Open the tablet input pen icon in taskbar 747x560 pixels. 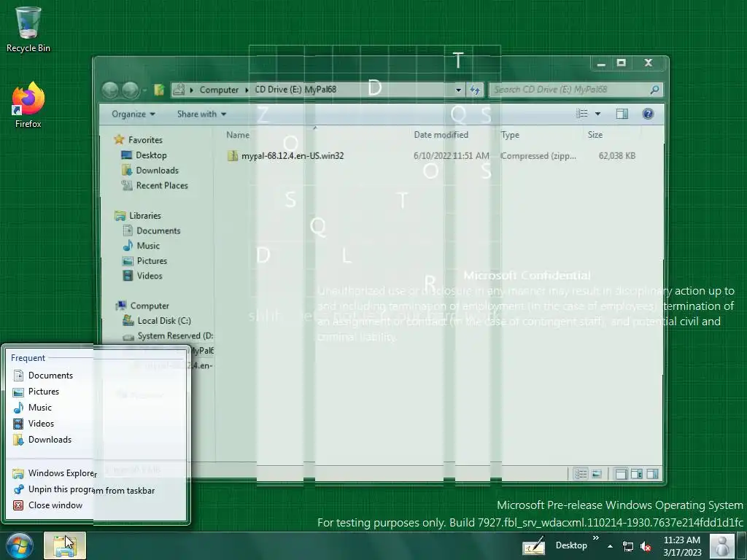coord(533,545)
